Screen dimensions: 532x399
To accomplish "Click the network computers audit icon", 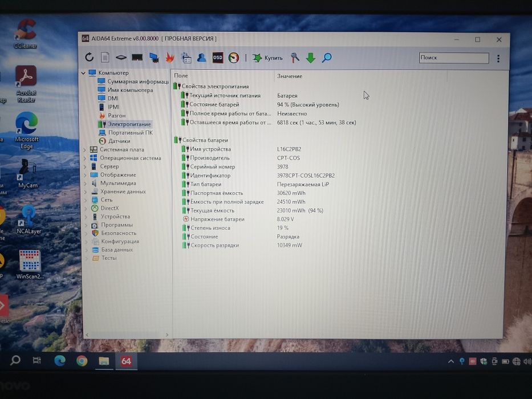I will pos(154,58).
